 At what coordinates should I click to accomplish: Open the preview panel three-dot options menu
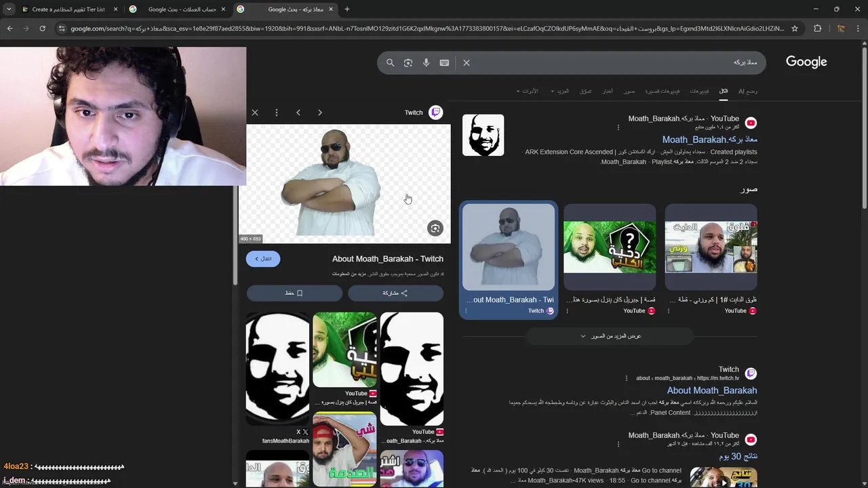[277, 113]
